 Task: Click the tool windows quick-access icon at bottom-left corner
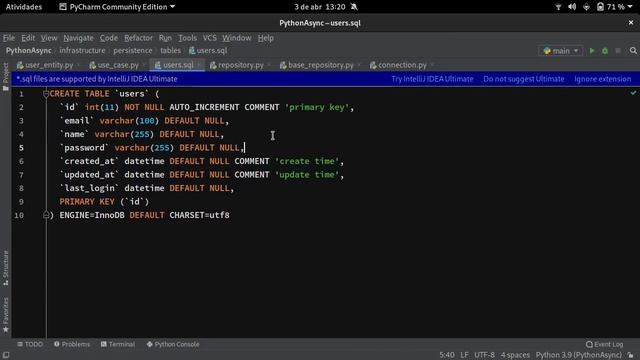[6, 355]
